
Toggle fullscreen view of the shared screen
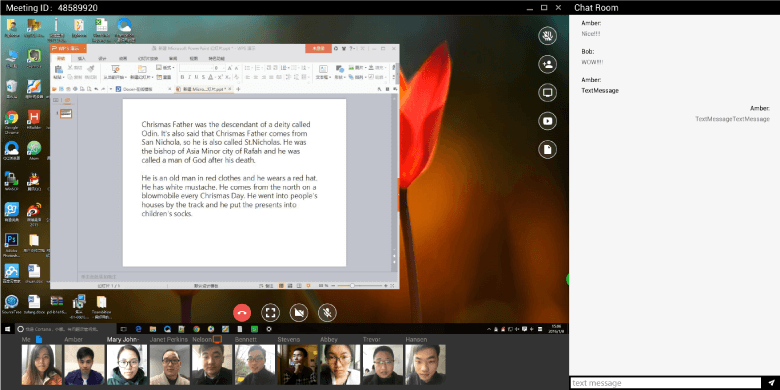pyautogui.click(x=270, y=312)
